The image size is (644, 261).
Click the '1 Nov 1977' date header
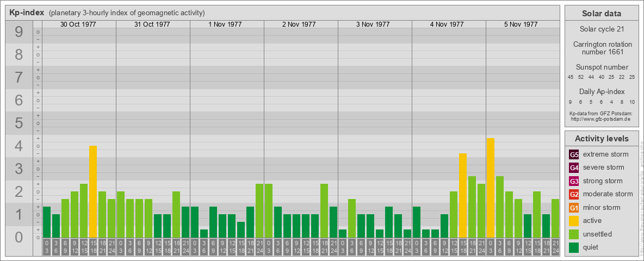(x=225, y=24)
